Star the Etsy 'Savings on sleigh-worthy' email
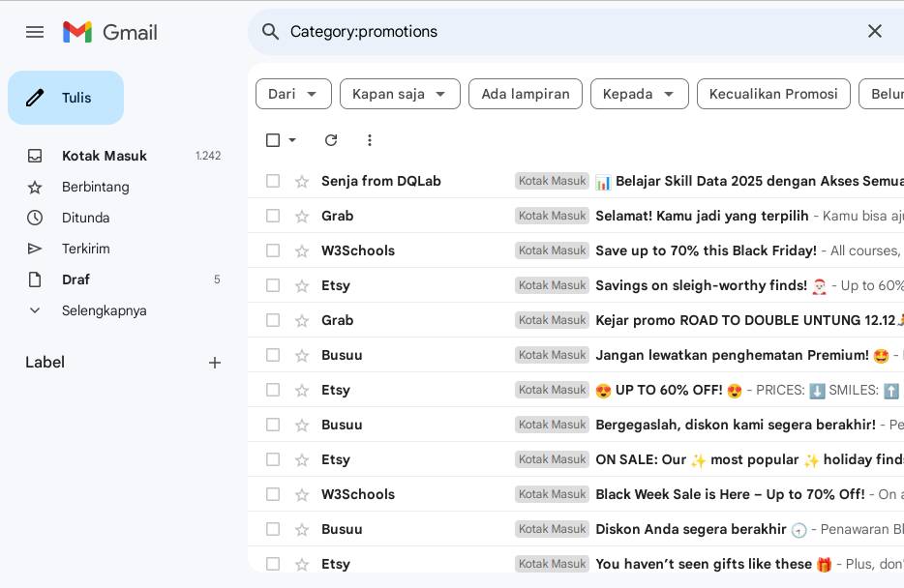904x588 pixels. [302, 285]
